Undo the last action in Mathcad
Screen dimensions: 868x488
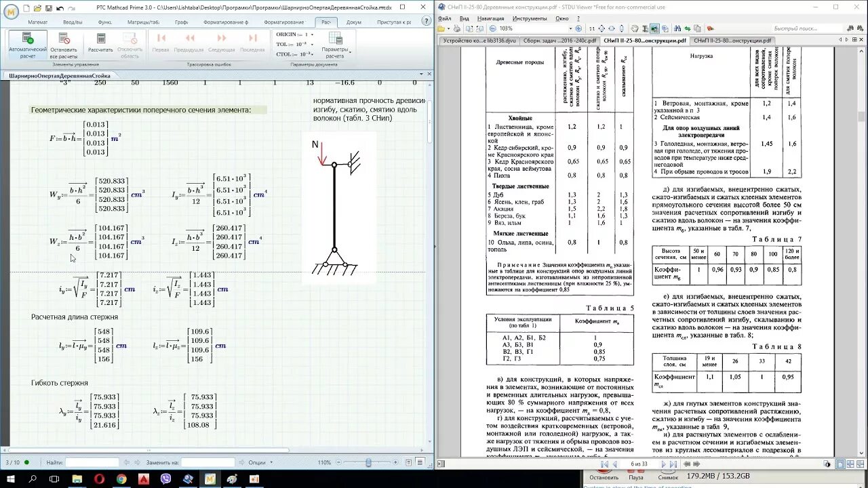pos(60,7)
